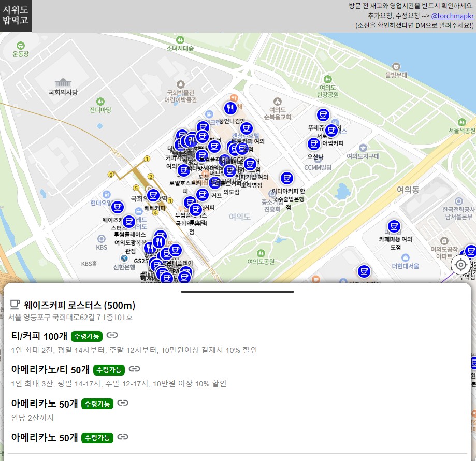The height and width of the screenshot is (461, 476).
Task: Click the coffee marker next to 어썸커피
Action: 332,131
